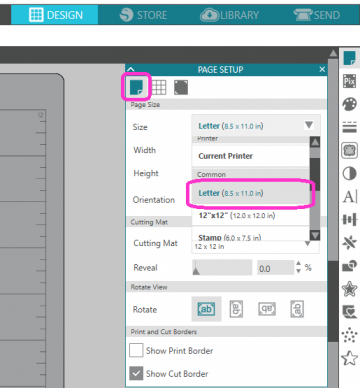The height and width of the screenshot is (388, 360).
Task: Open the Offset star panel icon
Action: [x=349, y=289]
